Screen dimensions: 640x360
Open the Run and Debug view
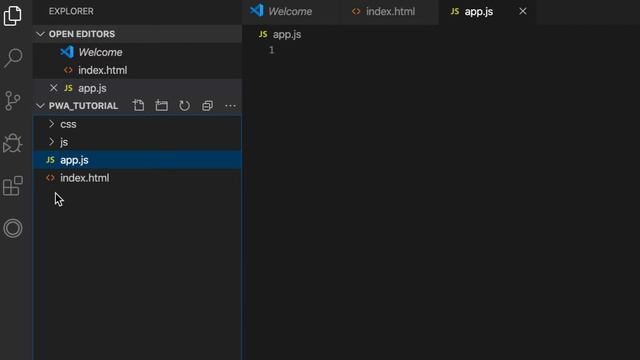(x=13, y=143)
